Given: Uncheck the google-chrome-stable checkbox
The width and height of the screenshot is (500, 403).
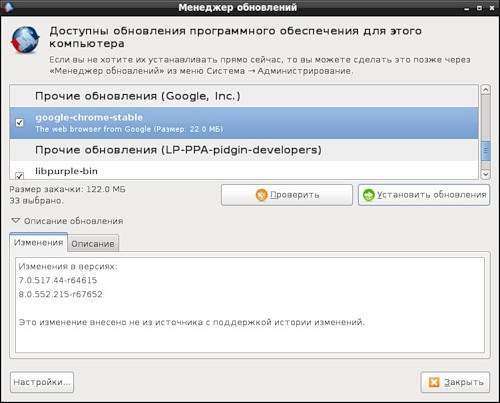Looking at the screenshot, I should coord(20,123).
